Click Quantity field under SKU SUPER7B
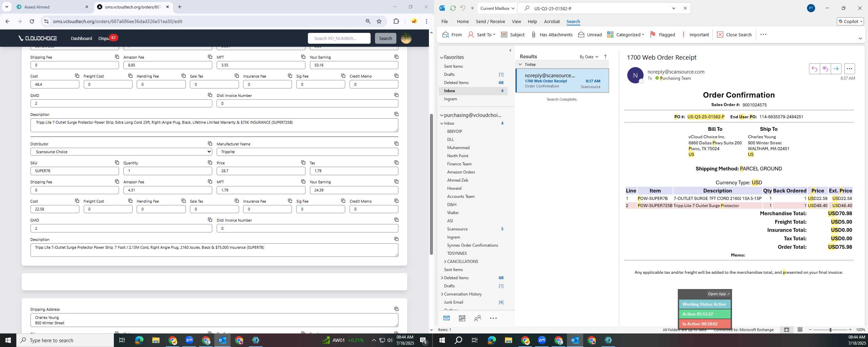This screenshot has height=347, width=868. (167, 171)
